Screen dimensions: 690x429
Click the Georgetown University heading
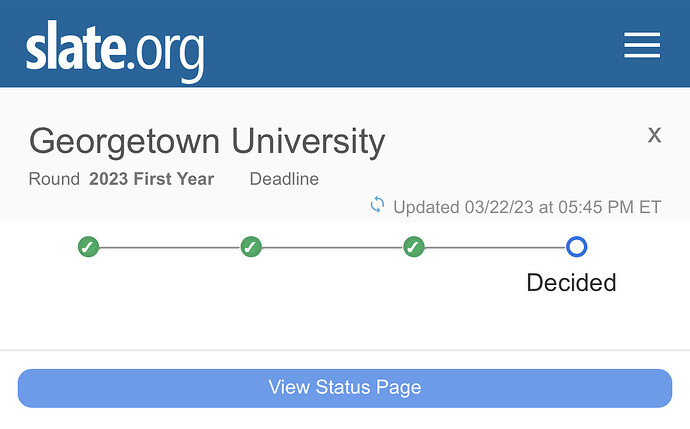click(x=207, y=141)
